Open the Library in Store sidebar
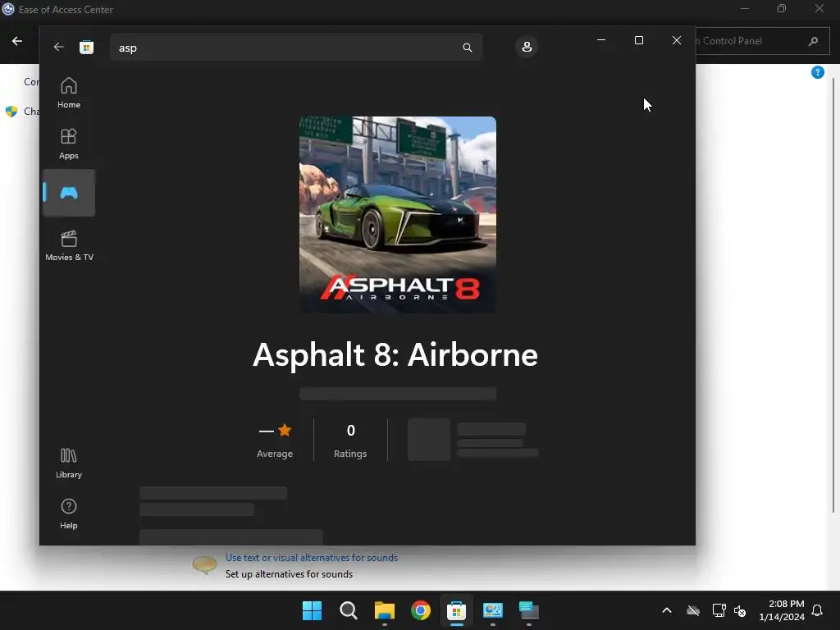Image resolution: width=840 pixels, height=630 pixels. 69,463
